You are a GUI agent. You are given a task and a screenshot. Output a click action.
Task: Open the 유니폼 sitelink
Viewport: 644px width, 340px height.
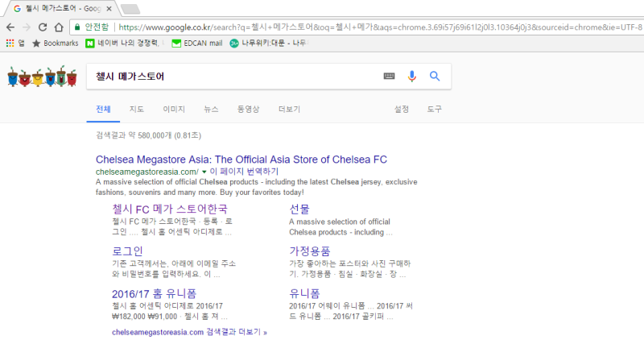304,293
